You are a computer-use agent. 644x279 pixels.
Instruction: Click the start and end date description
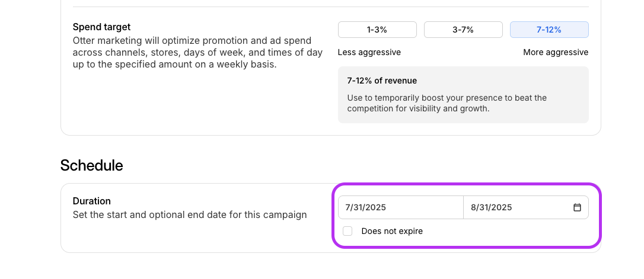tap(190, 214)
